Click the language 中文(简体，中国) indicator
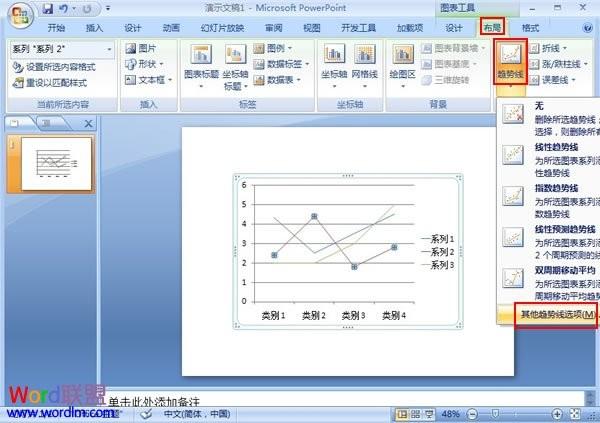600x423 pixels. click(197, 414)
